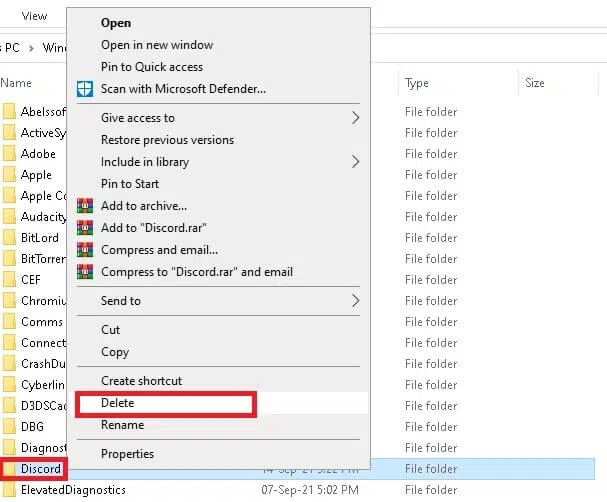Expand the Give access to submenu arrow

[355, 118]
